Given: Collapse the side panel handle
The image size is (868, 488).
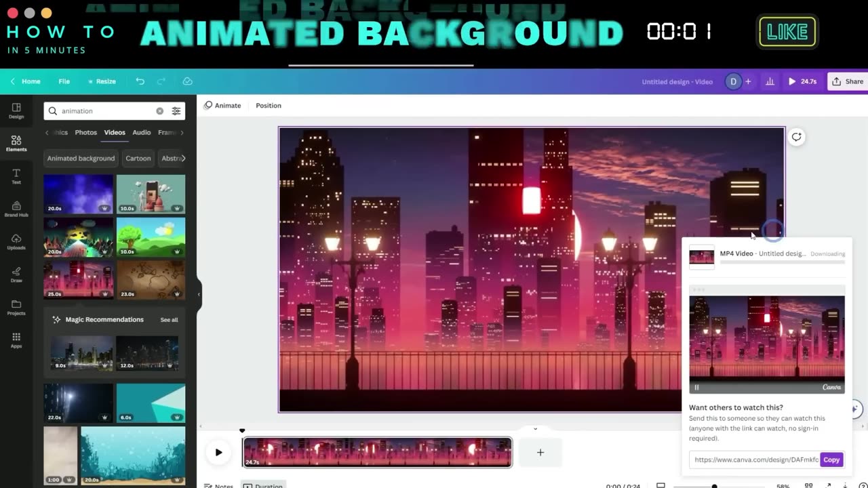Looking at the screenshot, I should (199, 294).
